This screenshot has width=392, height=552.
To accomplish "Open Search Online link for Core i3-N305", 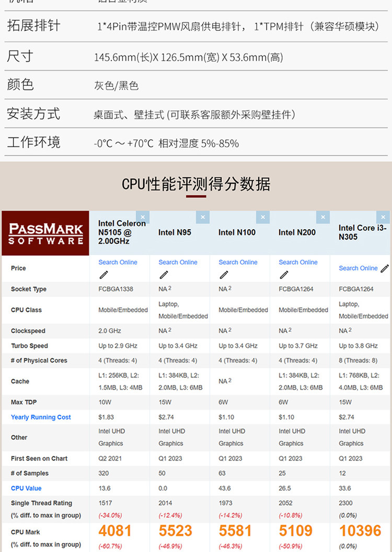I will [358, 268].
